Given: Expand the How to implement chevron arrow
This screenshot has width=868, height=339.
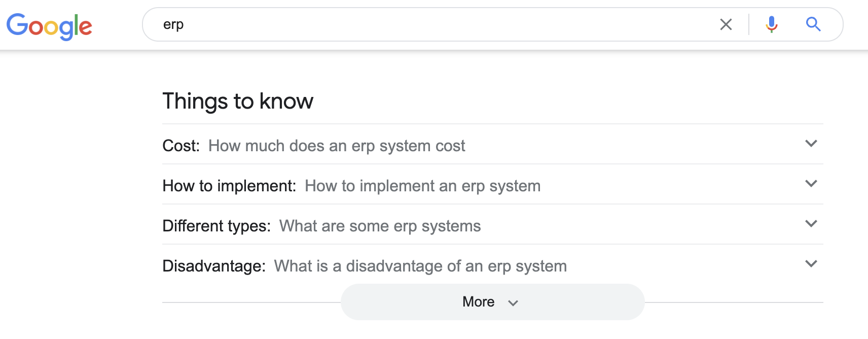Looking at the screenshot, I should [x=811, y=184].
